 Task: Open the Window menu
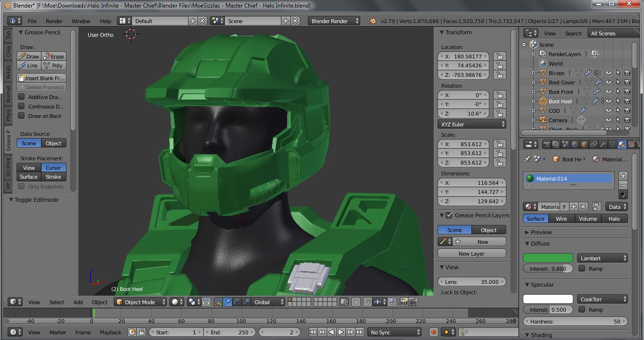click(81, 21)
